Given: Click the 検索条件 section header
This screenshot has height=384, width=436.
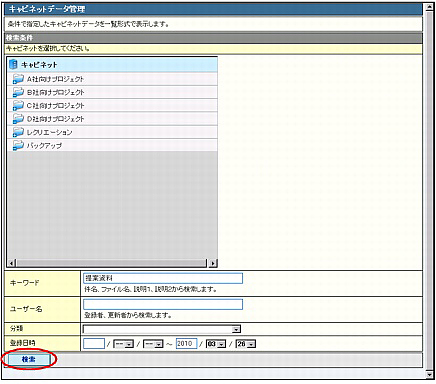Looking at the screenshot, I should (x=213, y=38).
